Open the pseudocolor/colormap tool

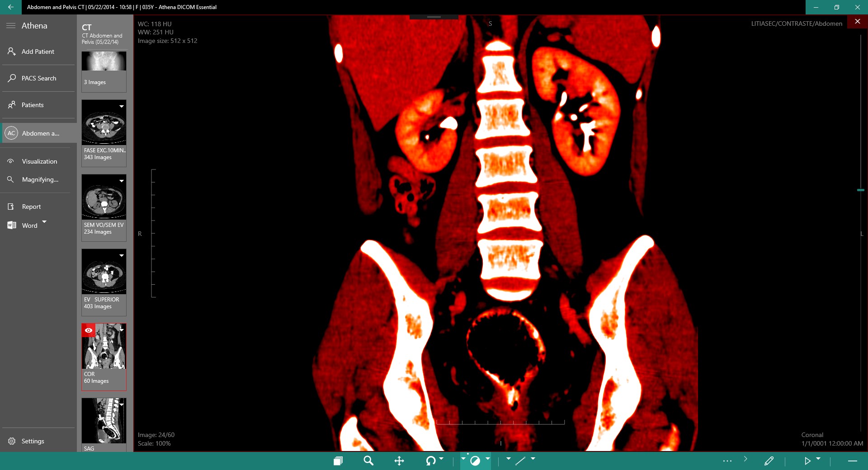coord(476,461)
